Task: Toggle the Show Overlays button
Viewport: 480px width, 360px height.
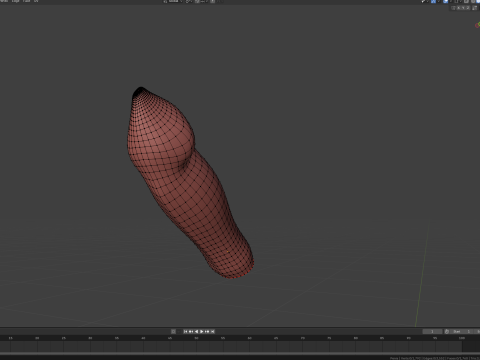Action: pyautogui.click(x=445, y=1)
